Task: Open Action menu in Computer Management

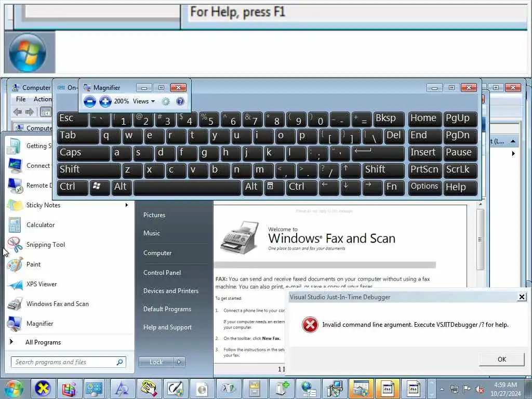Action: point(43,99)
